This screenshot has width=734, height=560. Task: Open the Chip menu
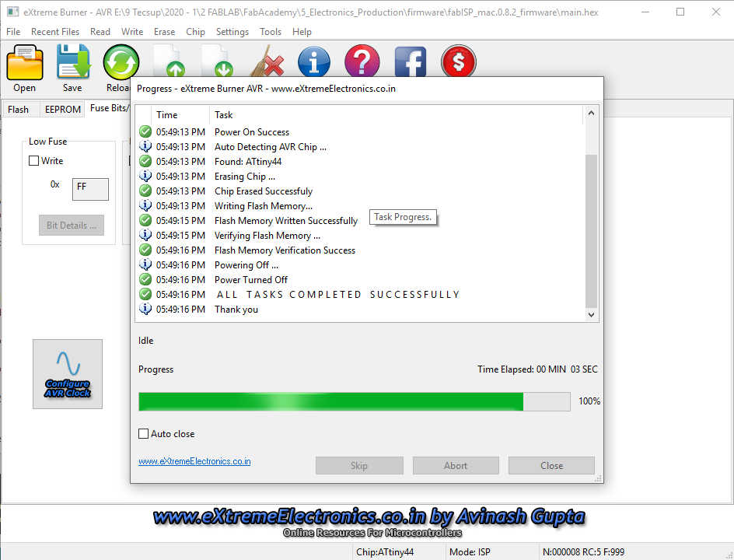click(195, 32)
